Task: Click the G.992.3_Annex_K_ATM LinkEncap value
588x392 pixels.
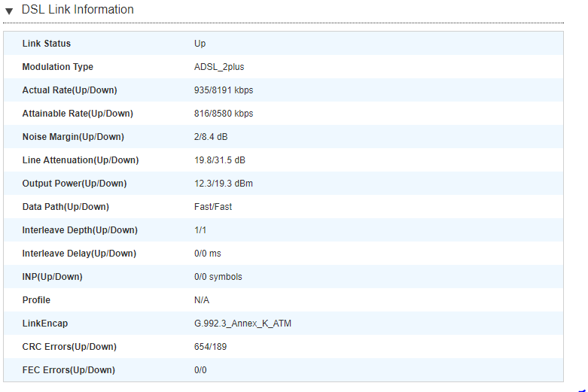Action: 242,324
